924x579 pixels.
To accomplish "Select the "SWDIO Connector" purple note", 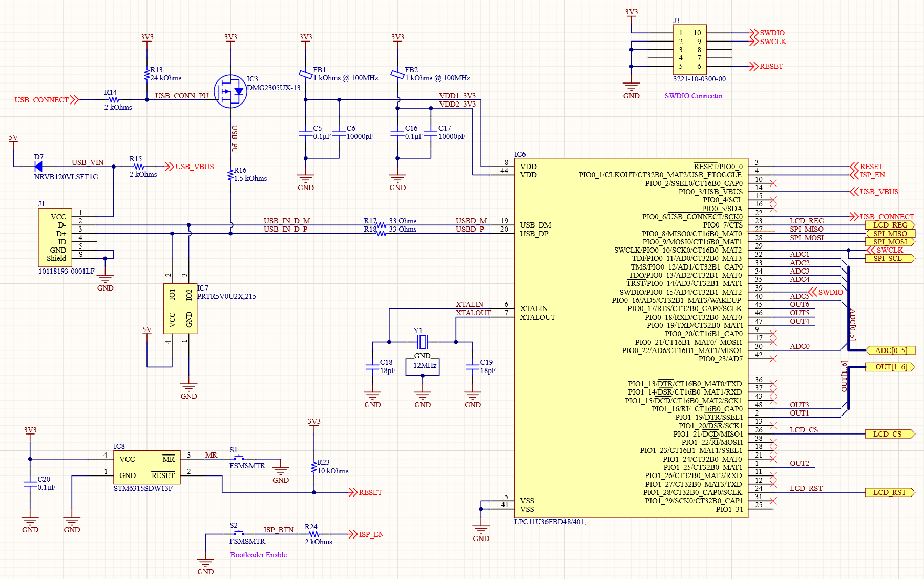I will [694, 96].
